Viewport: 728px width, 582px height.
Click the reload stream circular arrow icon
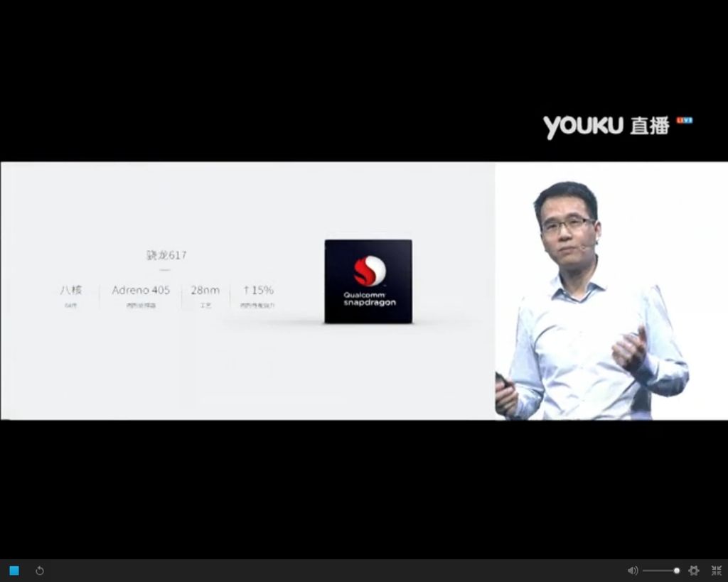click(x=40, y=571)
